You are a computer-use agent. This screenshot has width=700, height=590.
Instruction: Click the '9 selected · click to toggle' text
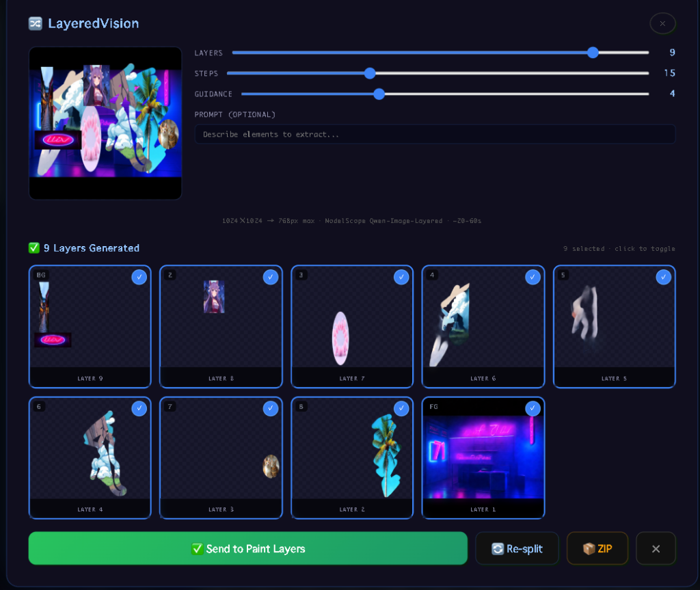click(619, 249)
